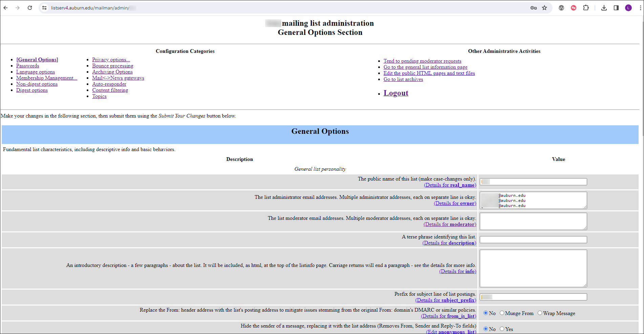Open the browser three-dot menu
Image resolution: width=644 pixels, height=334 pixels.
[x=640, y=8]
